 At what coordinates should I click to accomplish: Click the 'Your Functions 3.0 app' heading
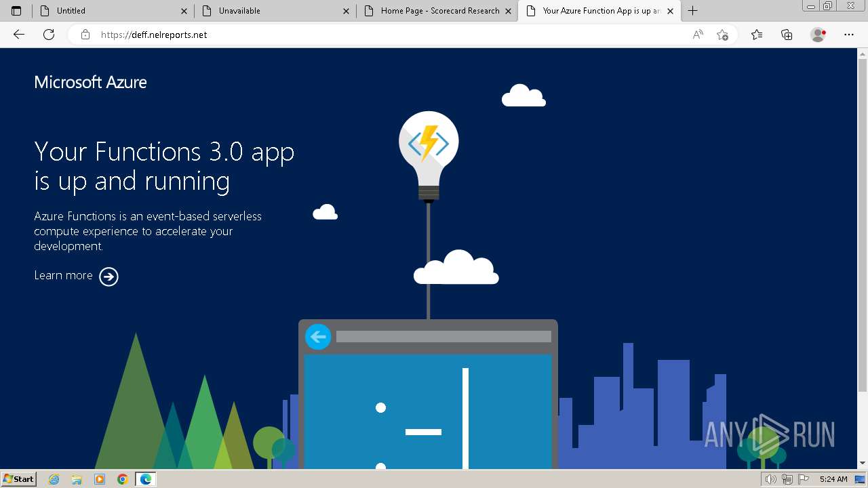pyautogui.click(x=164, y=165)
